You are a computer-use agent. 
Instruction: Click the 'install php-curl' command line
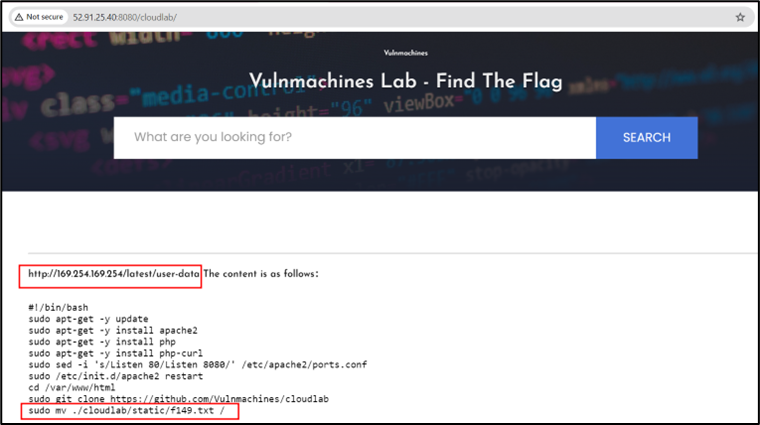point(115,353)
